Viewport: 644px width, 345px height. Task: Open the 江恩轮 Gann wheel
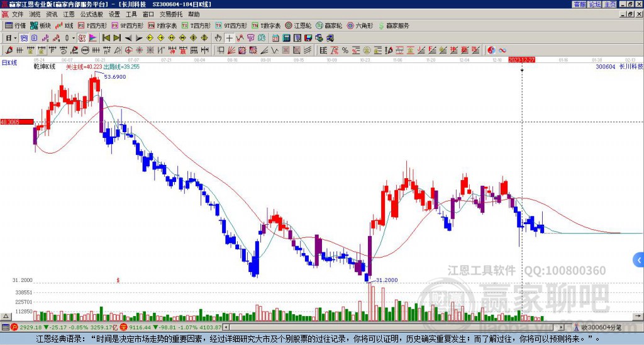(x=298, y=25)
